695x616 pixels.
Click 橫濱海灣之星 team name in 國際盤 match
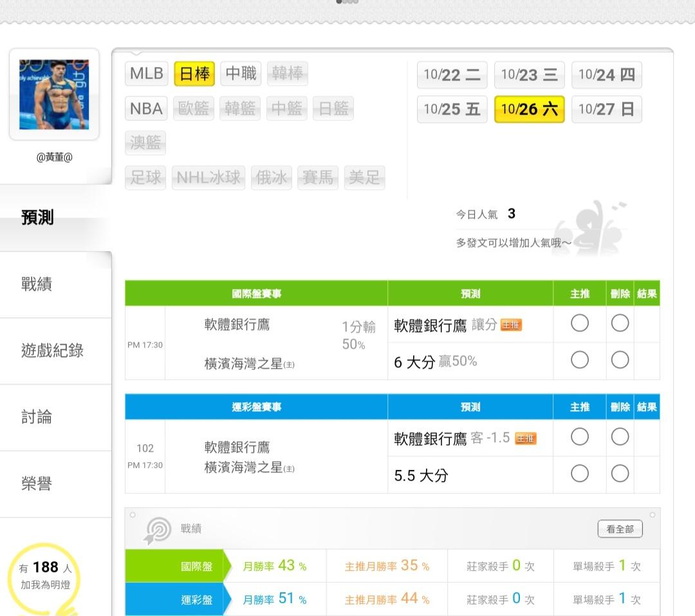pyautogui.click(x=249, y=364)
